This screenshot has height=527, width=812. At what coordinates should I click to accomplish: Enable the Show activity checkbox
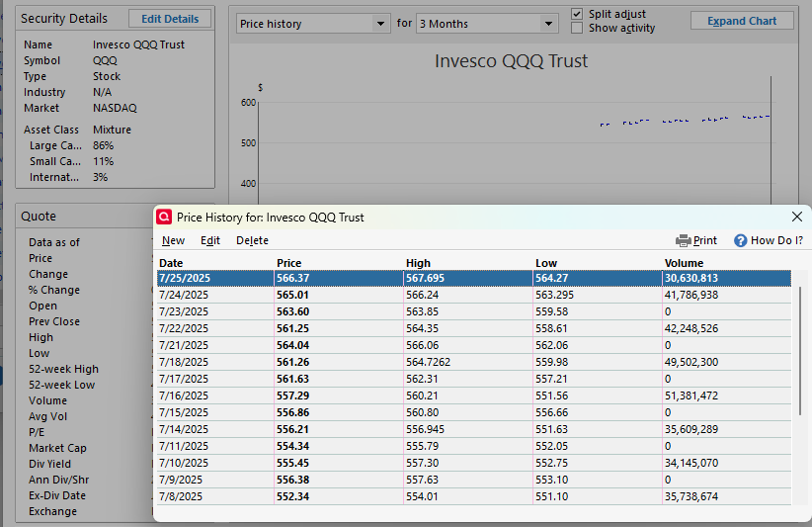click(576, 28)
